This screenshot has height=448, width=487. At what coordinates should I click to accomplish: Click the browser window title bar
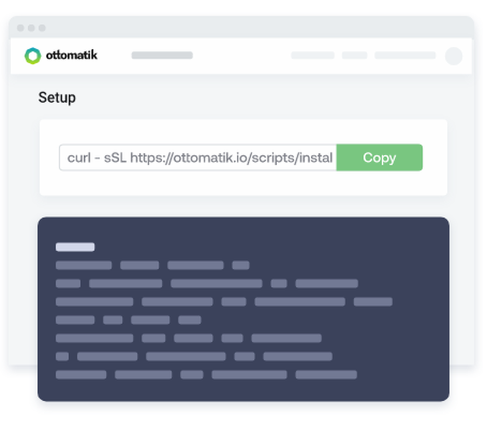click(242, 27)
